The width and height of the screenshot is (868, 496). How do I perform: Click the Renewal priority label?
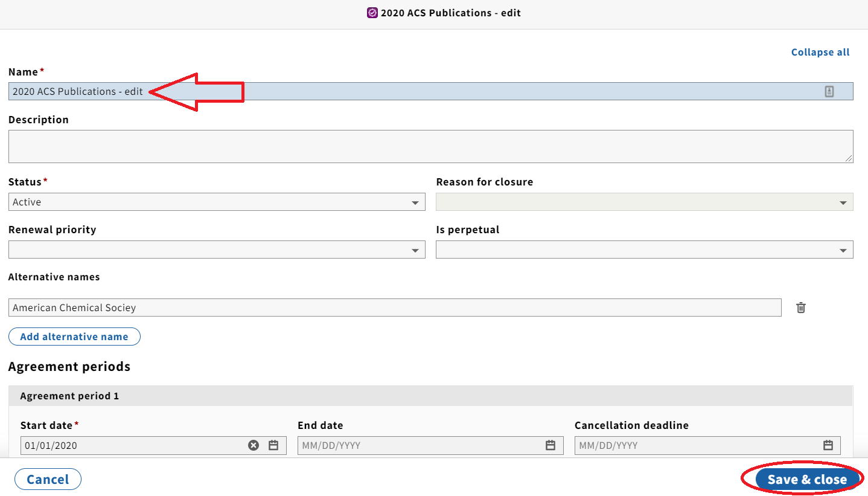click(x=53, y=230)
